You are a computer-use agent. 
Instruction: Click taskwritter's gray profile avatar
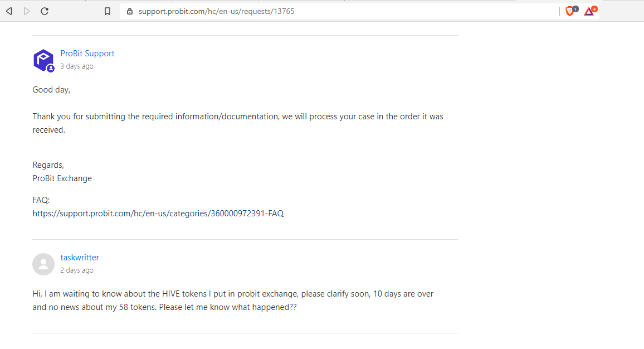tap(43, 264)
